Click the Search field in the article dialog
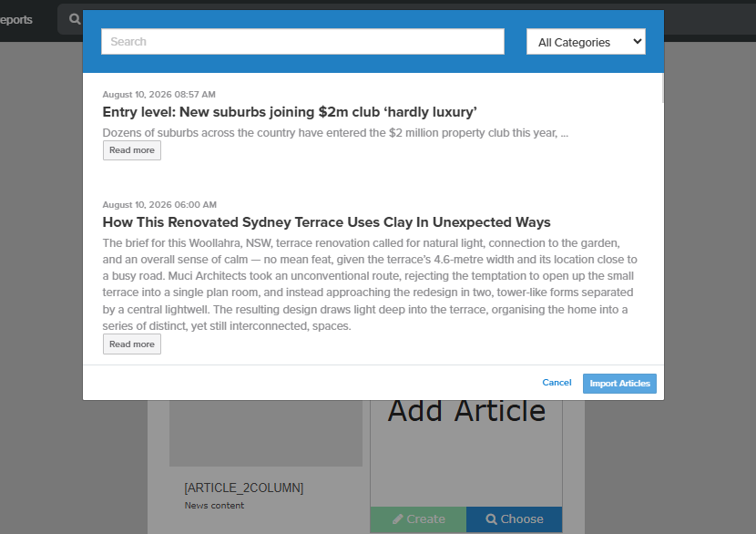Viewport: 756px width, 534px height. 302,42
